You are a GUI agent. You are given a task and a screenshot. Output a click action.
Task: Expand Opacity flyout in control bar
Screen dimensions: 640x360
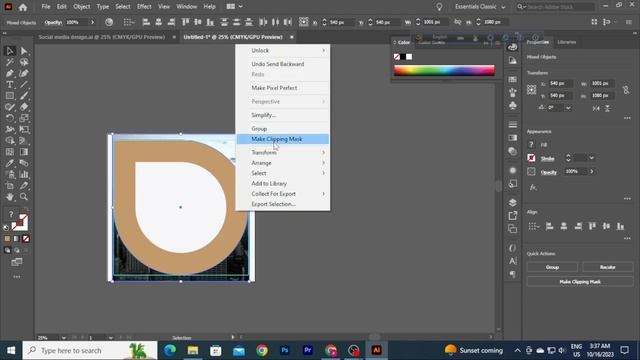[92, 22]
